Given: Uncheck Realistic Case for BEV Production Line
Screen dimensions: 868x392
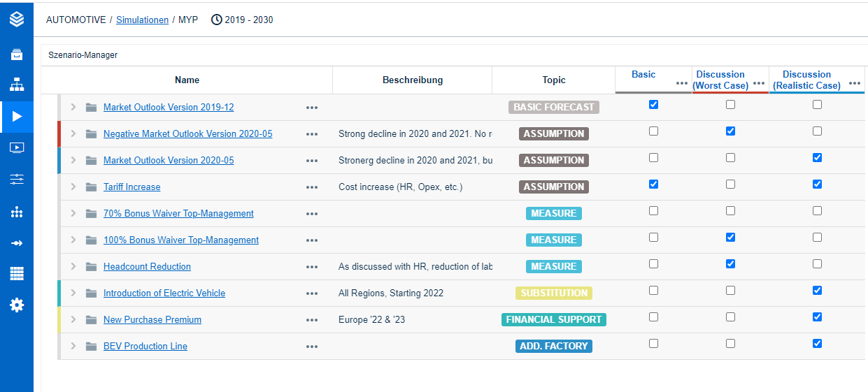Looking at the screenshot, I should coord(817,344).
